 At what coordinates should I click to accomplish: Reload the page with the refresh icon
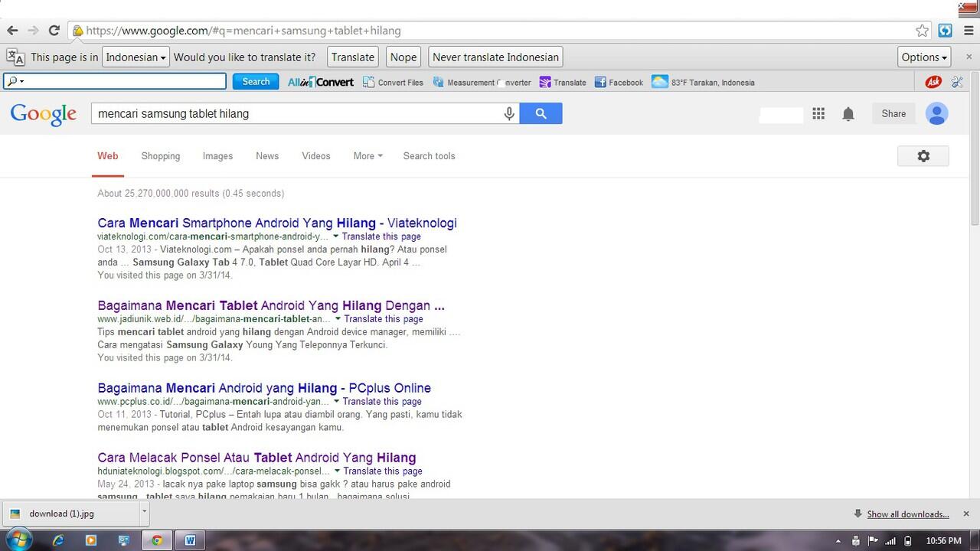click(54, 31)
